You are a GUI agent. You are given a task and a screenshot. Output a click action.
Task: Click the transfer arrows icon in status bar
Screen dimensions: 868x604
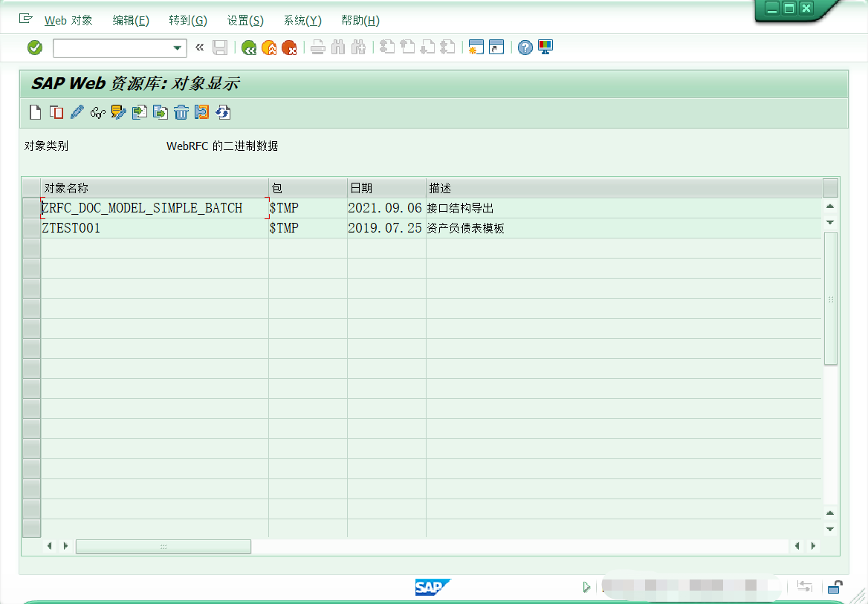point(804,586)
